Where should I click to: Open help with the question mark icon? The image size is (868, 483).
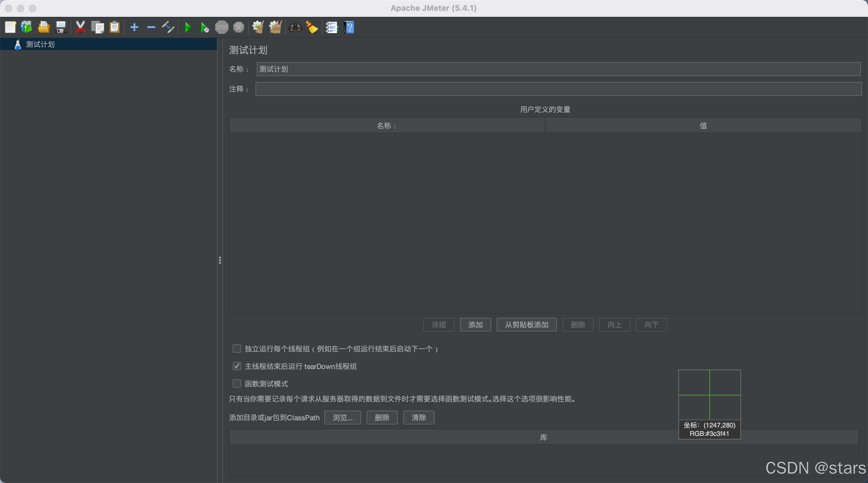tap(349, 27)
